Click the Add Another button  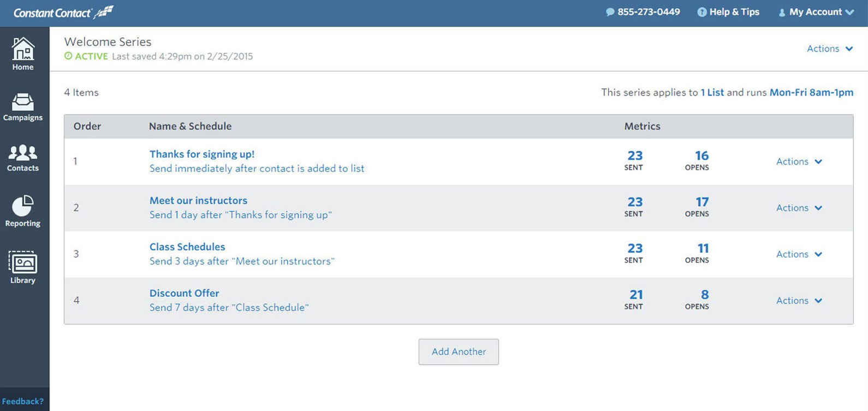tap(459, 352)
